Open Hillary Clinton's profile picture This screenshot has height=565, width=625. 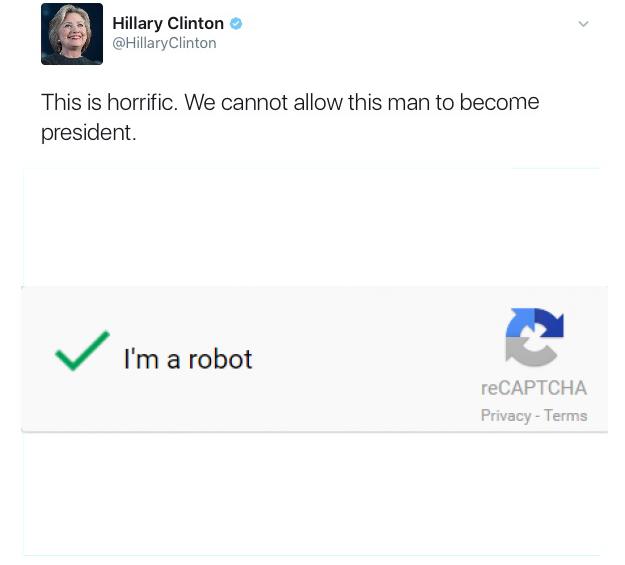pos(72,34)
